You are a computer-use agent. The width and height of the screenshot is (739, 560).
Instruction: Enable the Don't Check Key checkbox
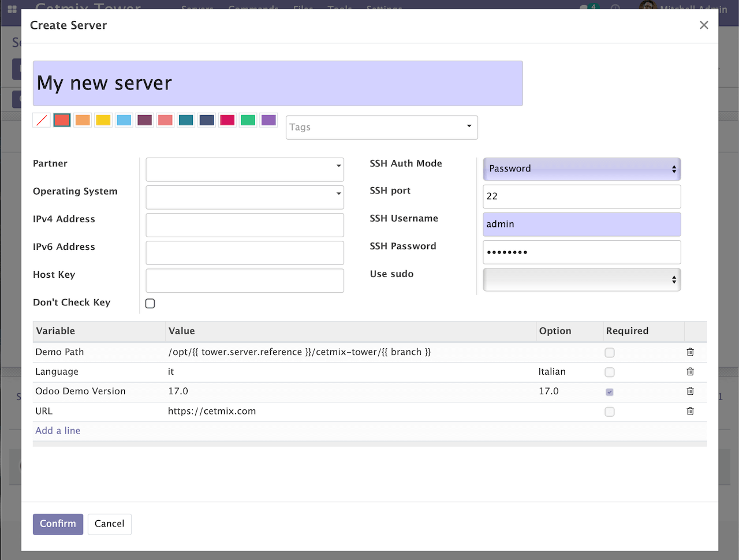click(x=150, y=304)
